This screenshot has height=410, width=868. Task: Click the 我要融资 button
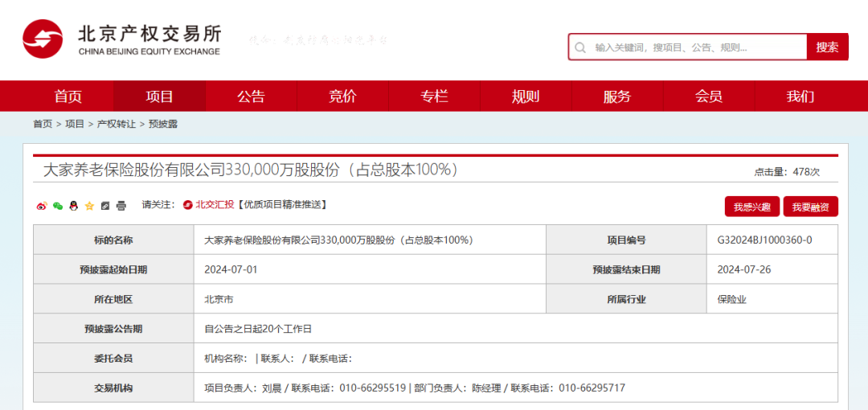[810, 207]
